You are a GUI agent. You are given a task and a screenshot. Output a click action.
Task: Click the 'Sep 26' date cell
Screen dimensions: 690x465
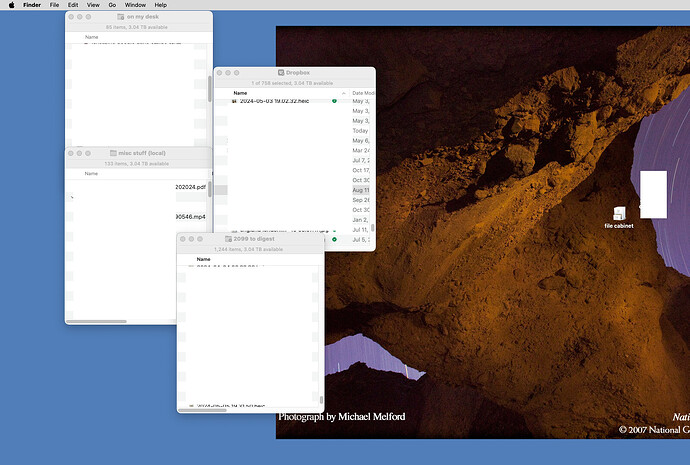point(361,200)
